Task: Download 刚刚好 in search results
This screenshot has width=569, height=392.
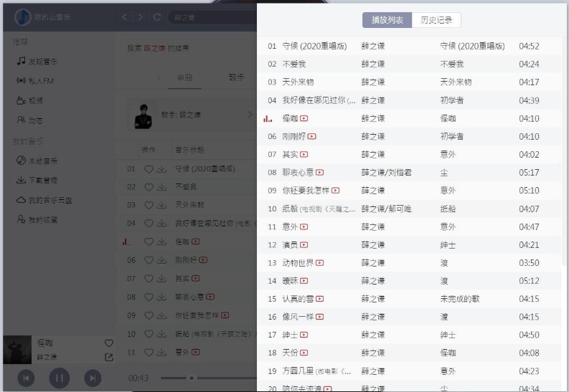Action: click(162, 260)
